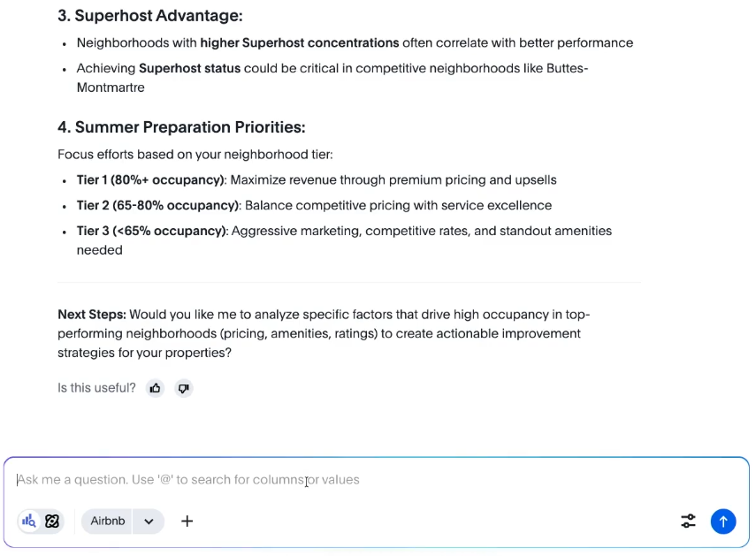This screenshot has height=556, width=756.
Task: Select the 'Tier 2 (65-80% occupancy)' bullet
Action: click(158, 205)
